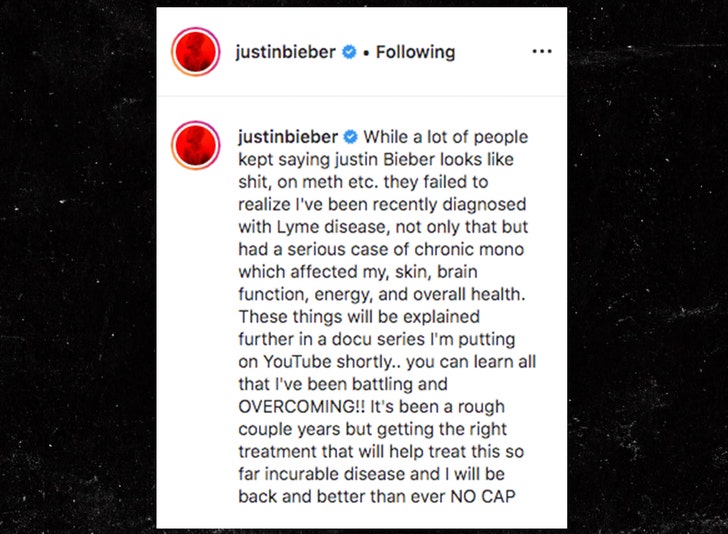This screenshot has height=534, width=728.
Task: Click the profile avatar next to the caption
Action: coord(195,144)
